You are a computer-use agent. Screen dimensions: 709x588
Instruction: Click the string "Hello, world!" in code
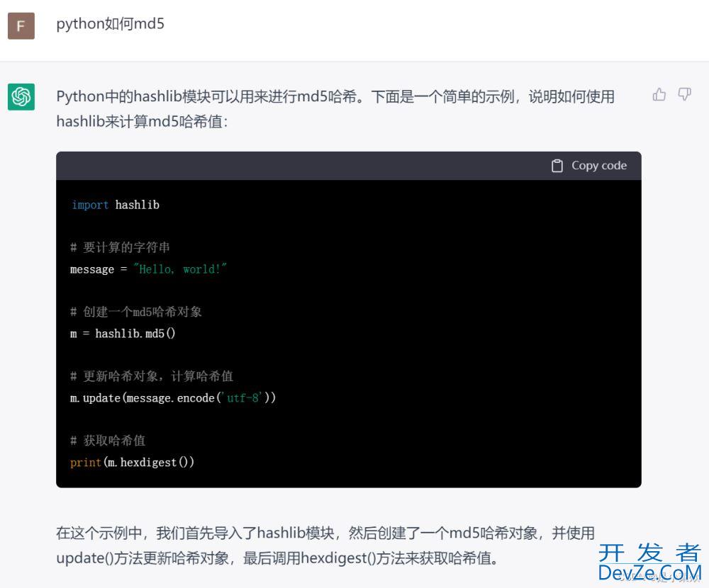coord(180,269)
